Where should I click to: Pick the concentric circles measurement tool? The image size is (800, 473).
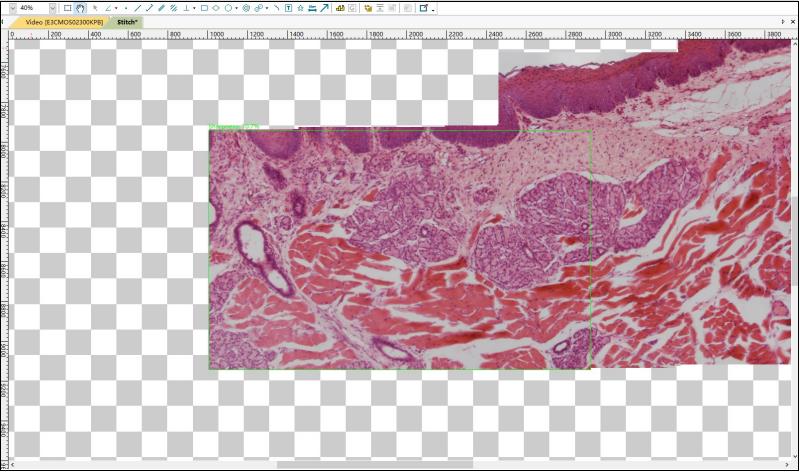[246, 7]
